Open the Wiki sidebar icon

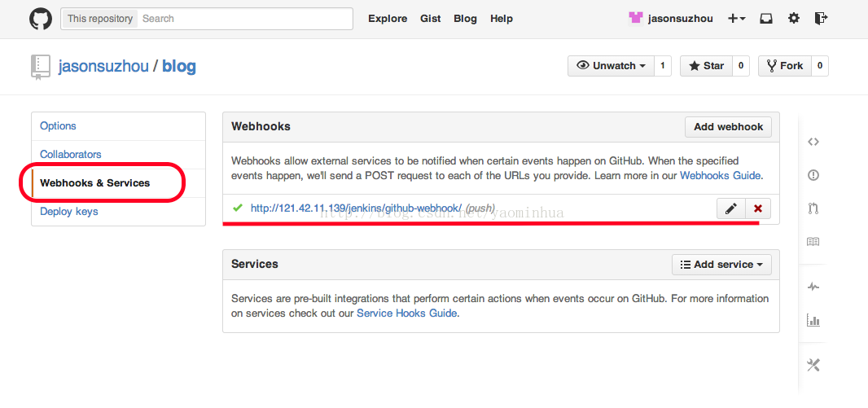click(813, 242)
